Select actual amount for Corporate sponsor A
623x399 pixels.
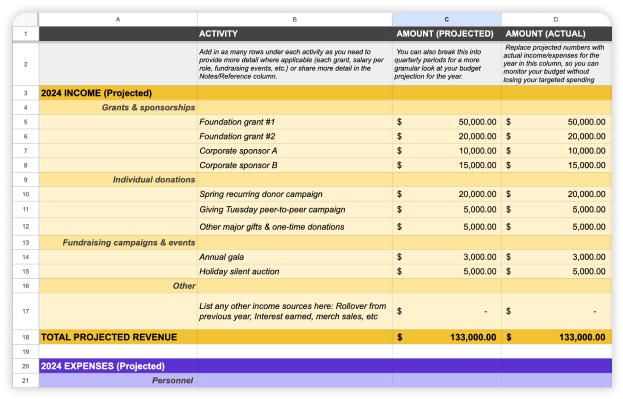point(556,151)
